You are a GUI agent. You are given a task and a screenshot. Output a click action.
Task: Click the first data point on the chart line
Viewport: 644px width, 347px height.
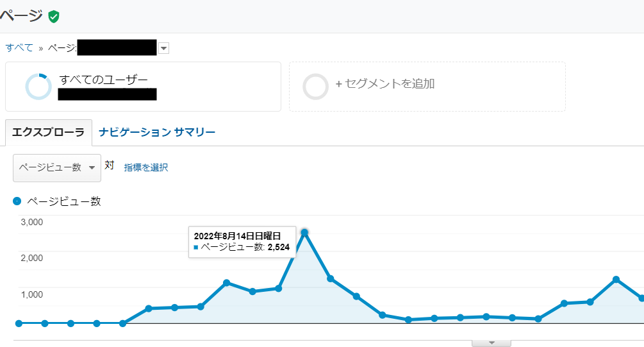click(19, 323)
